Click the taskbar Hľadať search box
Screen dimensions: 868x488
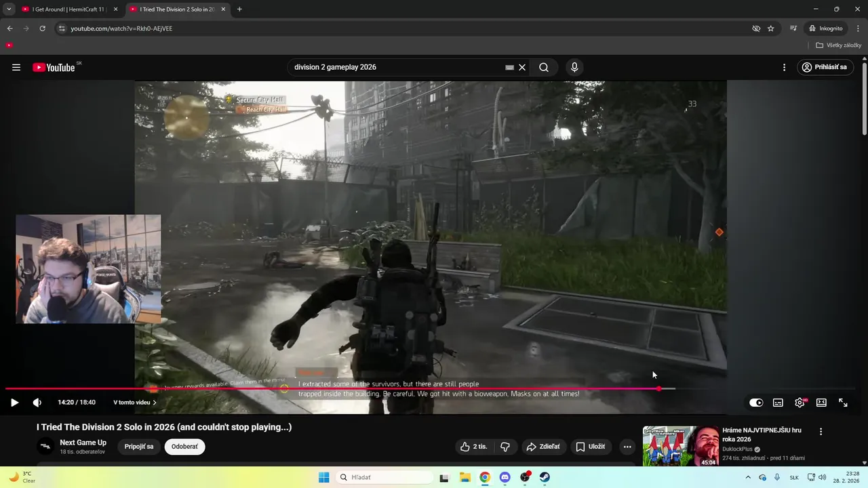click(384, 477)
